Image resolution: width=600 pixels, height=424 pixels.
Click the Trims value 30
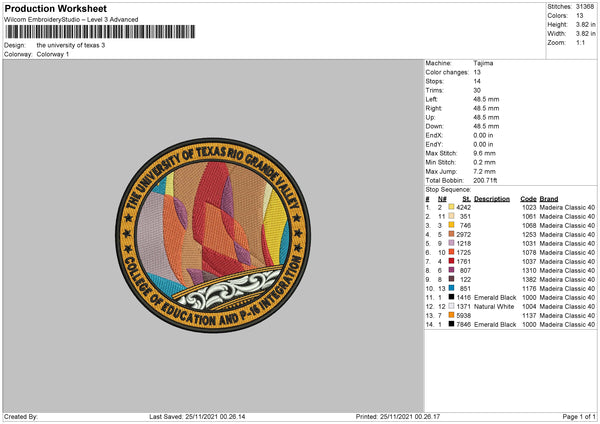(x=477, y=90)
